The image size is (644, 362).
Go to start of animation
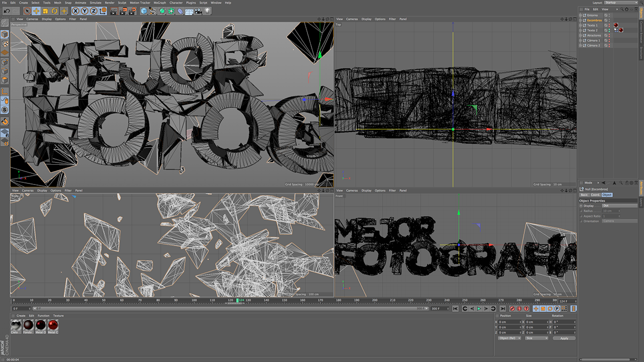[455, 309]
